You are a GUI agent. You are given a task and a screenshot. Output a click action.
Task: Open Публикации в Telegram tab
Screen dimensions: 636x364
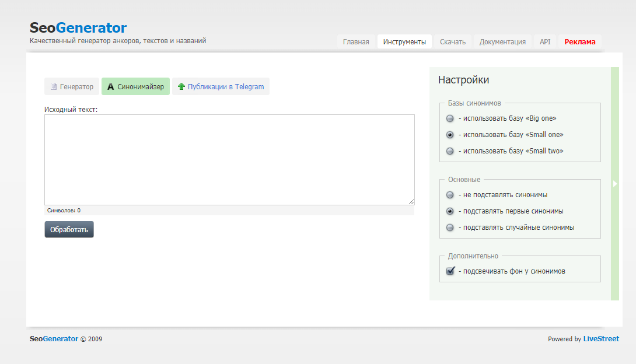pos(221,86)
